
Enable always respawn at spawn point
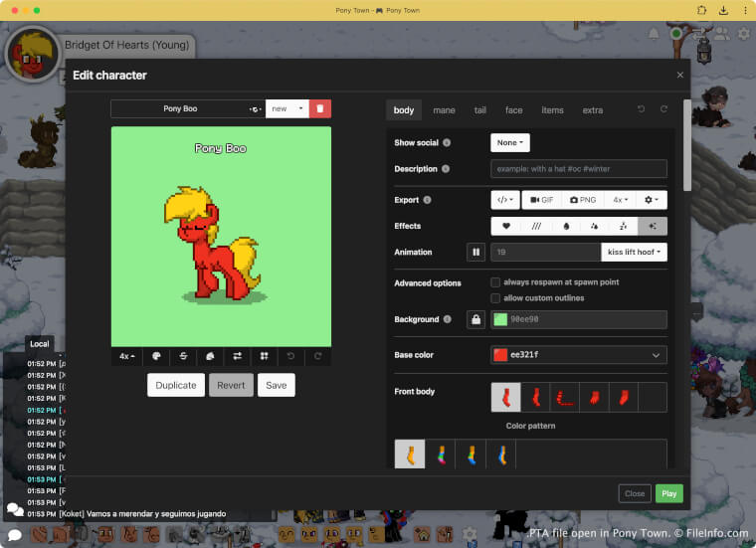point(496,282)
